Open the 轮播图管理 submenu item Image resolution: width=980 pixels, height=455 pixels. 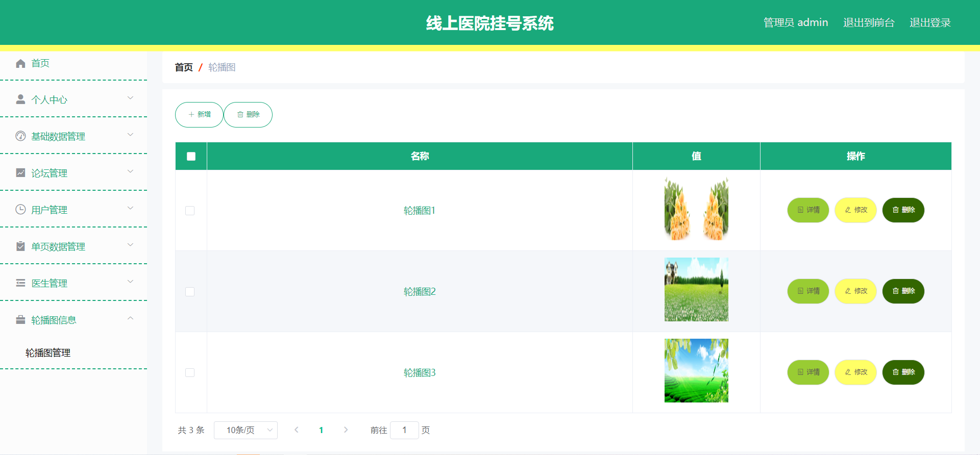click(48, 353)
